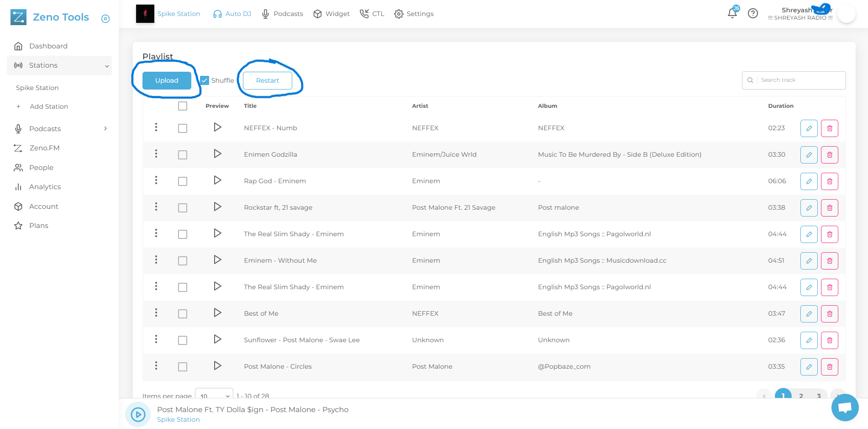The height and width of the screenshot is (429, 868).
Task: Click the Spike Station logo thumbnail
Action: pyautogui.click(x=145, y=14)
